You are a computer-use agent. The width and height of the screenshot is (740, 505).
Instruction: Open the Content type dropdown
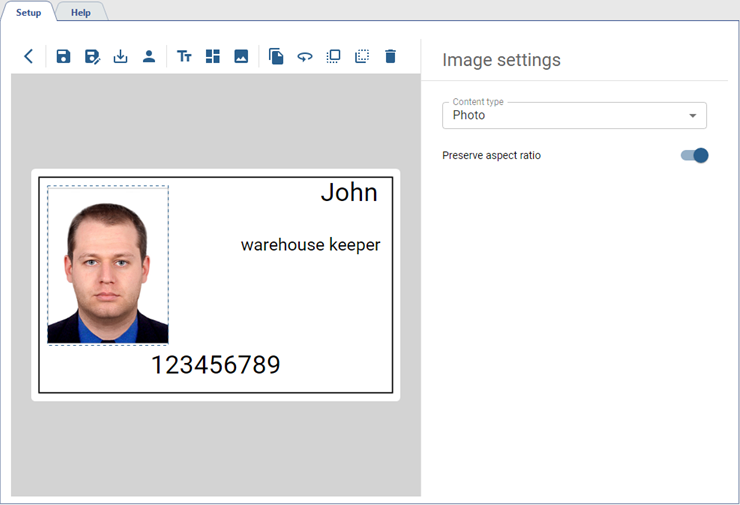[574, 115]
